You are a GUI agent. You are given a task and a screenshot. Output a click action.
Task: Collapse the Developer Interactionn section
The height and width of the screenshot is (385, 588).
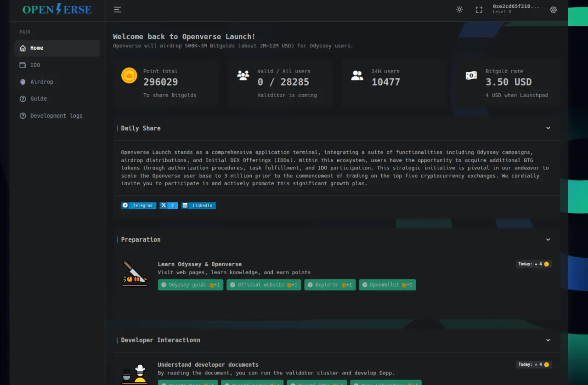[x=548, y=340]
